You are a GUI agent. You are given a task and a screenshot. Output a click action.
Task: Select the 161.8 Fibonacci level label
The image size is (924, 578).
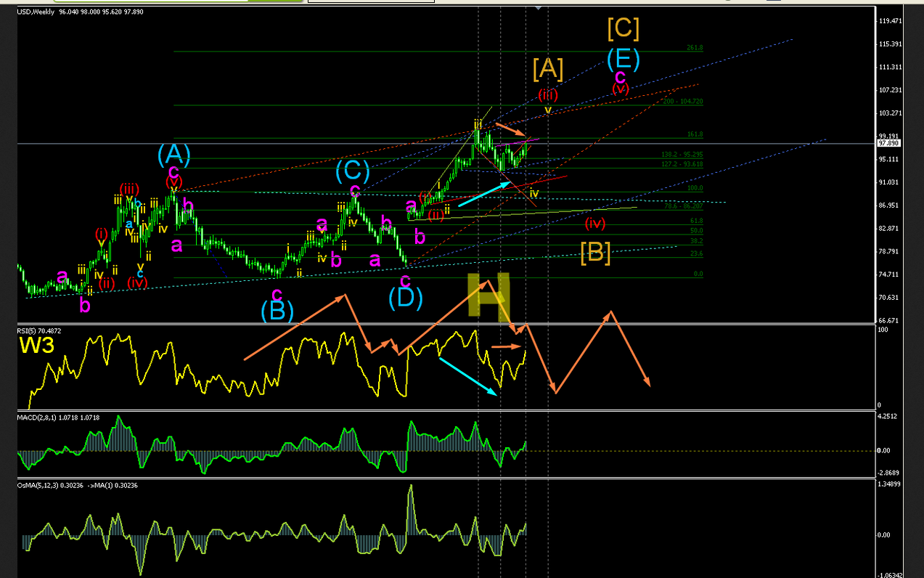tap(695, 135)
